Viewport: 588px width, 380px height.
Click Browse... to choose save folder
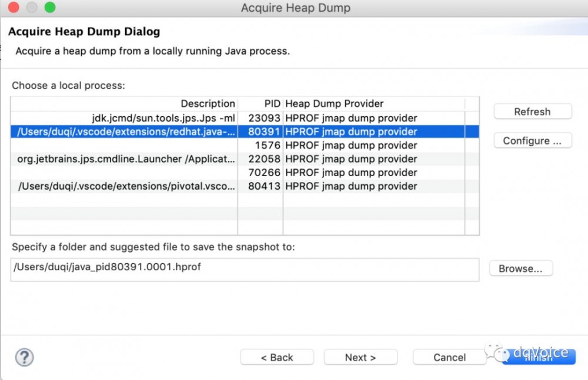tap(520, 268)
